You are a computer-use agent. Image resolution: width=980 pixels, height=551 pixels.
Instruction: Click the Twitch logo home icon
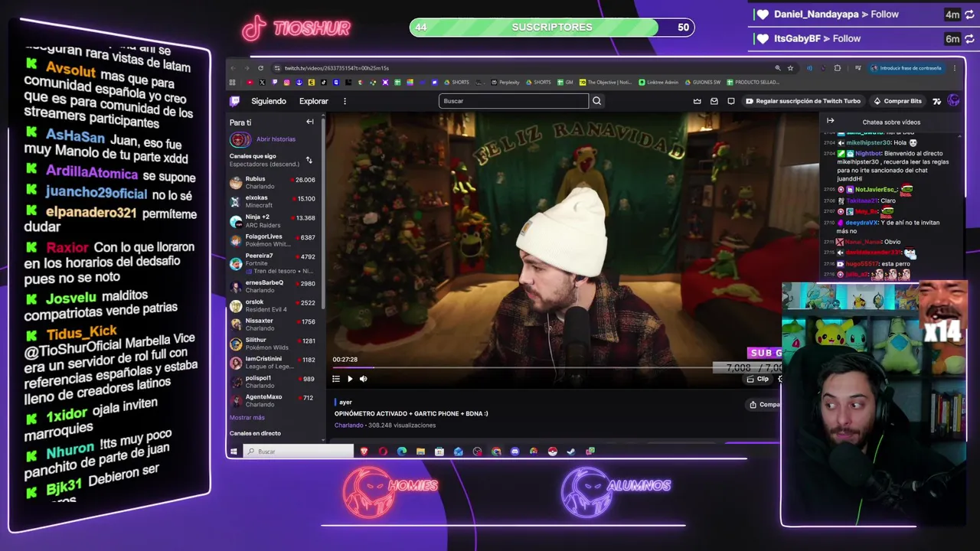tap(235, 101)
